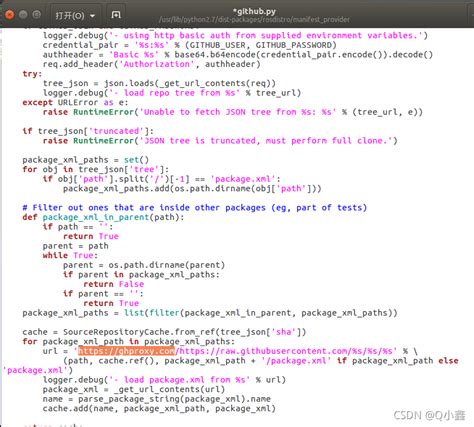Click 'tree_json = json.loads' line

(159, 83)
